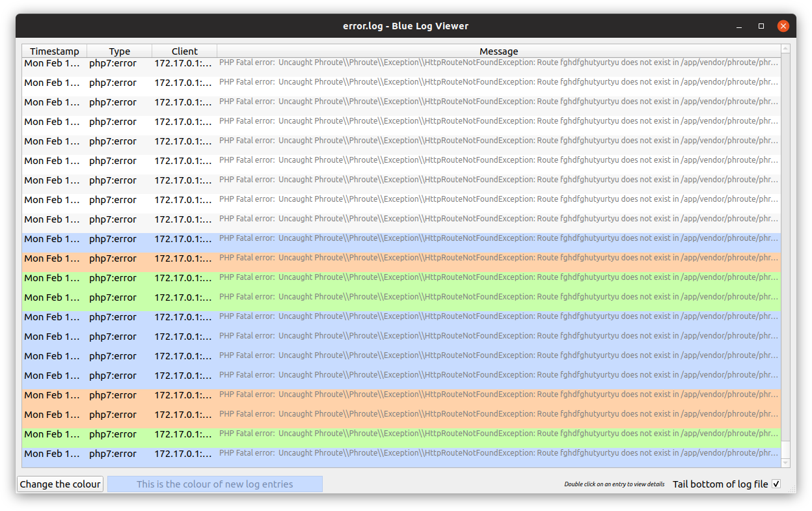Click the scrollbar up arrow
The height and width of the screenshot is (511, 812).
click(785, 49)
